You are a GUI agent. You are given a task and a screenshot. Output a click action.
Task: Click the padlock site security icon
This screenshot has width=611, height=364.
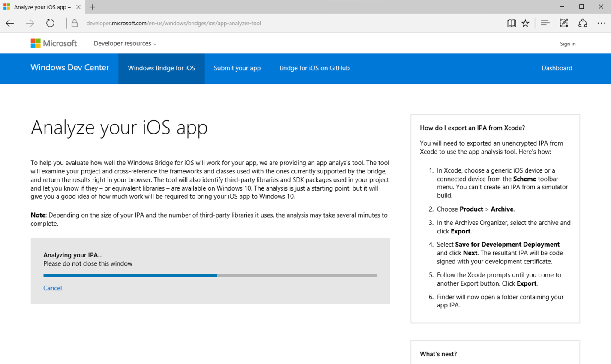pos(75,23)
